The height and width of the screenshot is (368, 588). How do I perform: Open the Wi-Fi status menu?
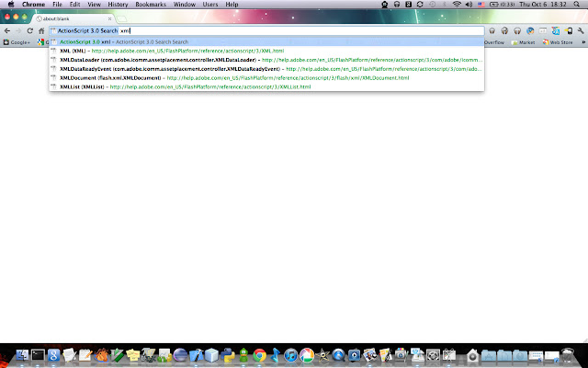click(x=457, y=5)
